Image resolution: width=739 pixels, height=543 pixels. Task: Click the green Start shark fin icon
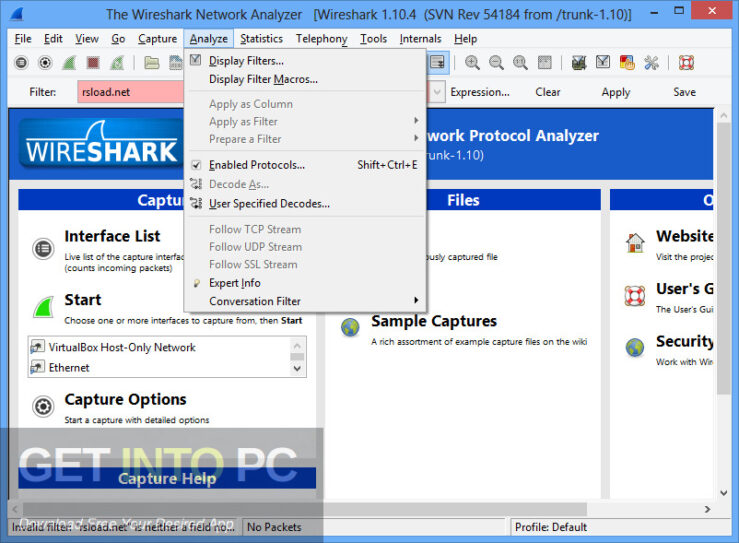pos(43,307)
